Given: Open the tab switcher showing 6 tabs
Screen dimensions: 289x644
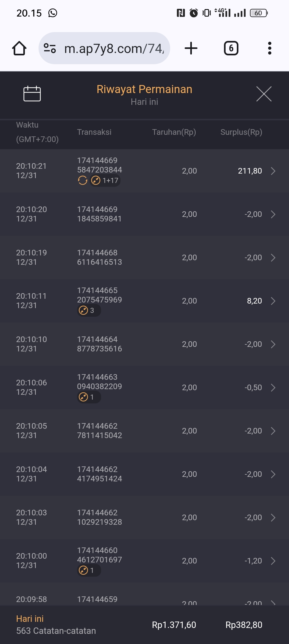Looking at the screenshot, I should 231,48.
